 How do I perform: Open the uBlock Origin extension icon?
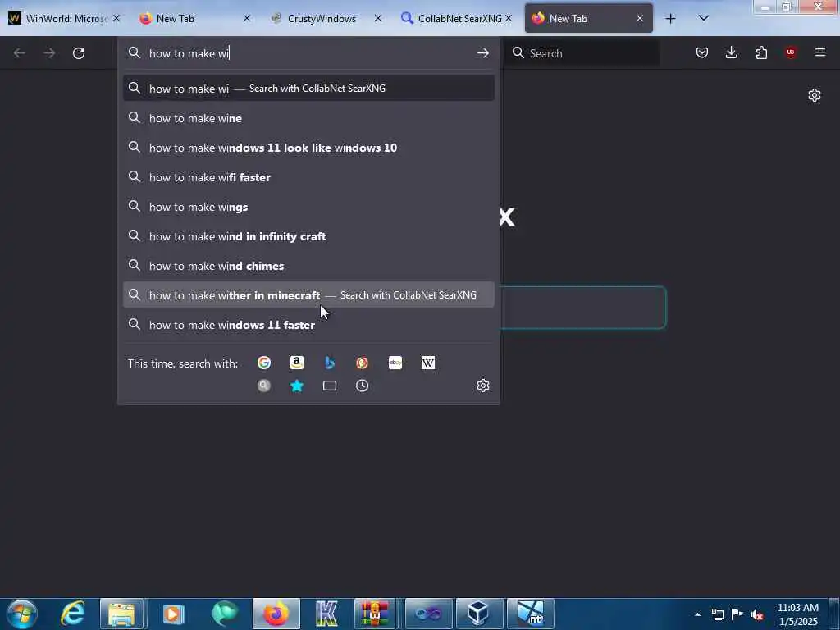(x=791, y=52)
